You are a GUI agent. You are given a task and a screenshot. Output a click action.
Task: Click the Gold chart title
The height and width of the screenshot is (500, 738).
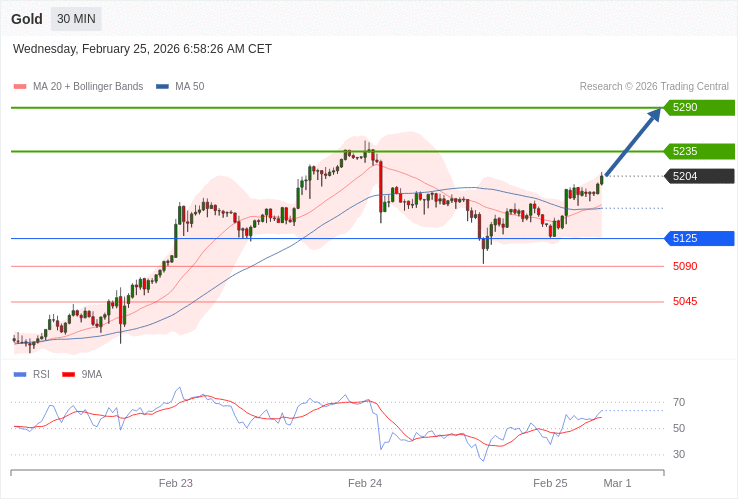[27, 19]
